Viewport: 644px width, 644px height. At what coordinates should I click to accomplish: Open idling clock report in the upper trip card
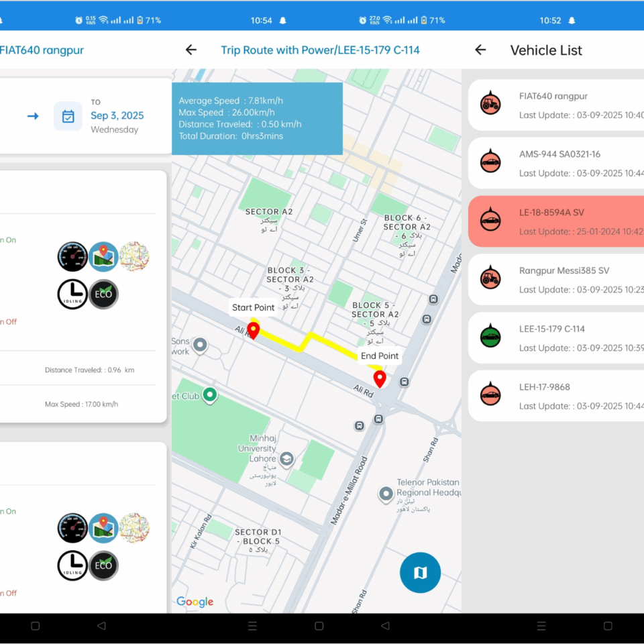tap(72, 294)
